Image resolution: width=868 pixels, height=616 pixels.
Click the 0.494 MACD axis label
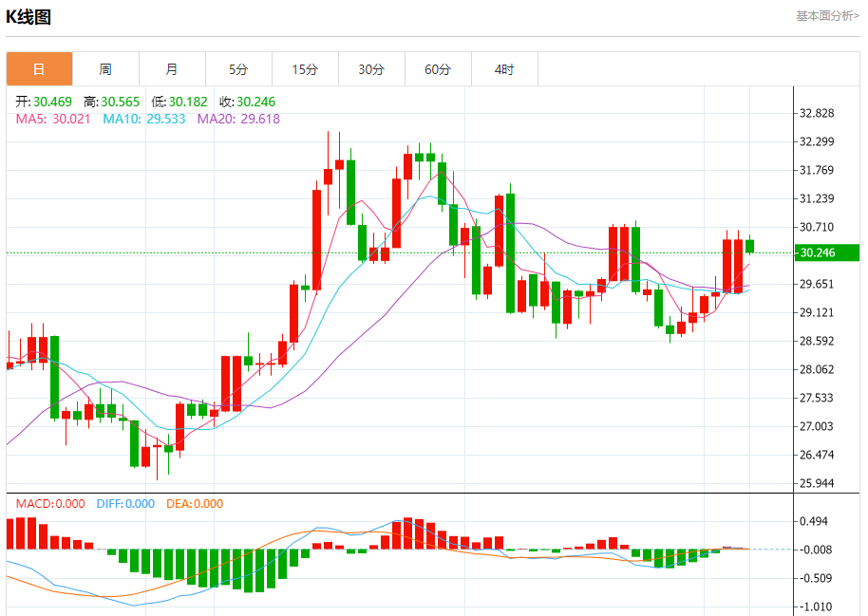pos(814,521)
